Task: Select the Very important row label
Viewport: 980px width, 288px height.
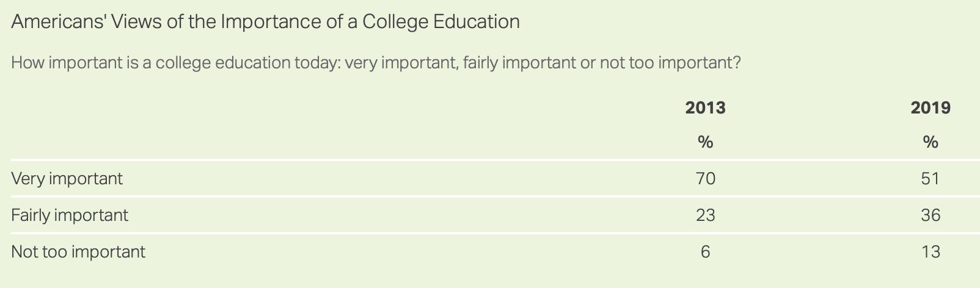Action: click(x=67, y=179)
